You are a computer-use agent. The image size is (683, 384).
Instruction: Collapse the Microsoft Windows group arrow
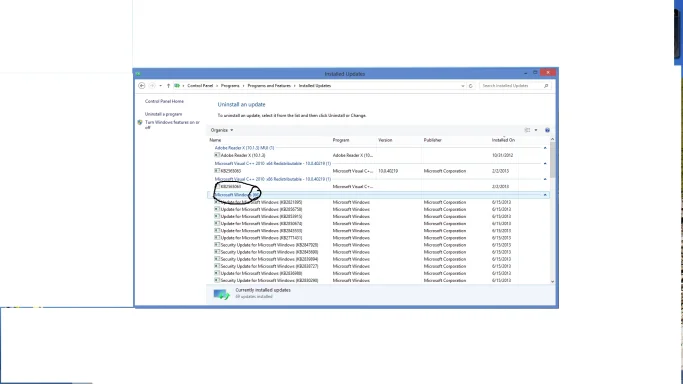click(545, 195)
